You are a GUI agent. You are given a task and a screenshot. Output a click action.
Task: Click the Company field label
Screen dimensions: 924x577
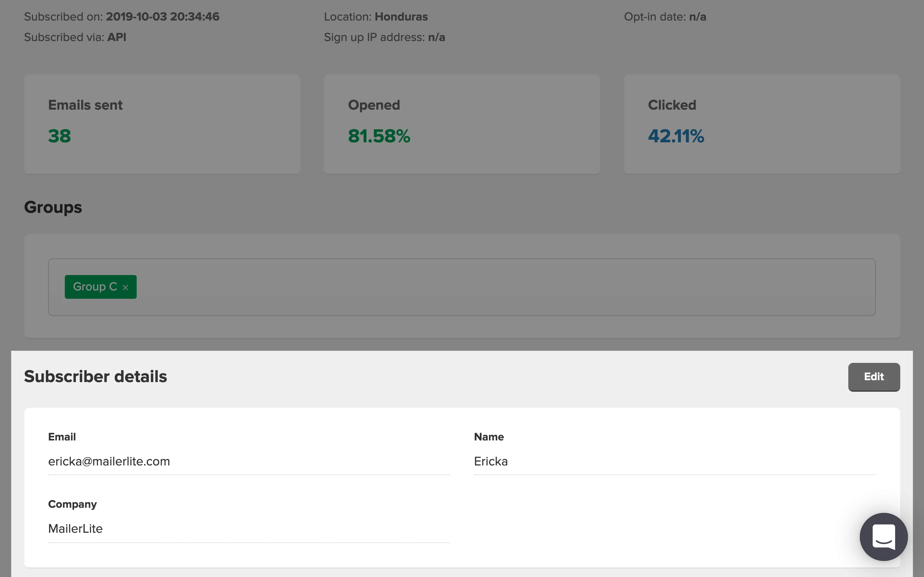(72, 504)
